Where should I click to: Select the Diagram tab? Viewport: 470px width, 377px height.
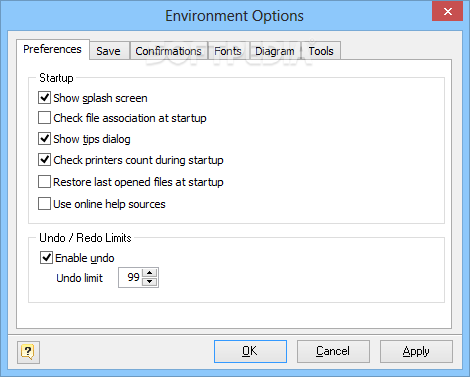point(275,51)
